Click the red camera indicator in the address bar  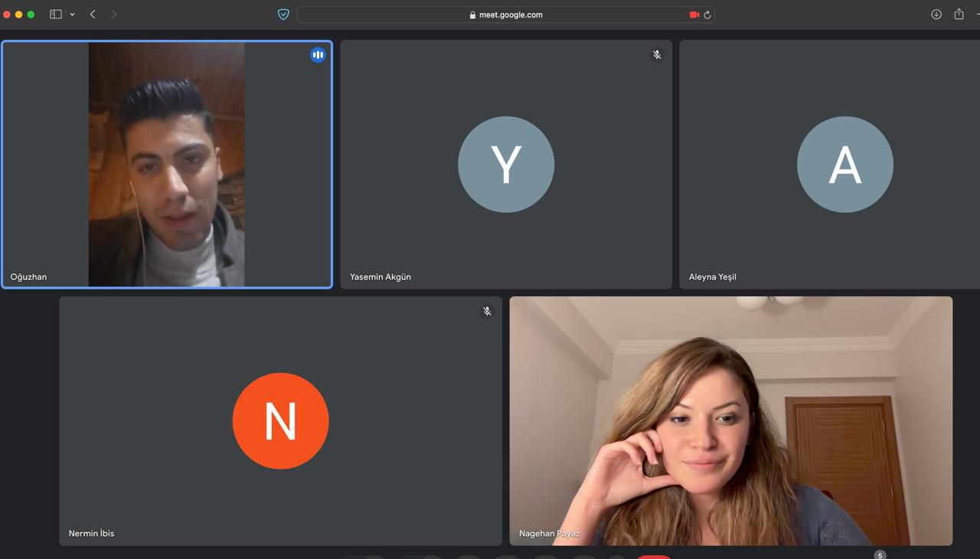694,15
